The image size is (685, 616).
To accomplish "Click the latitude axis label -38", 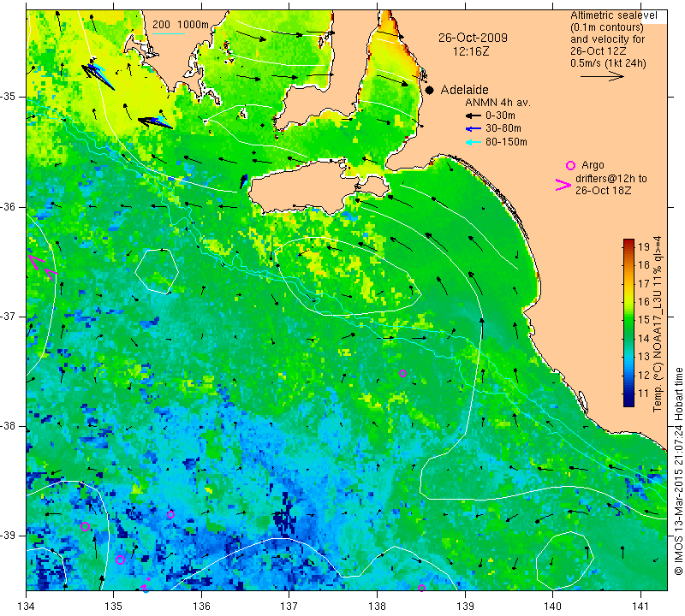I will coord(9,426).
